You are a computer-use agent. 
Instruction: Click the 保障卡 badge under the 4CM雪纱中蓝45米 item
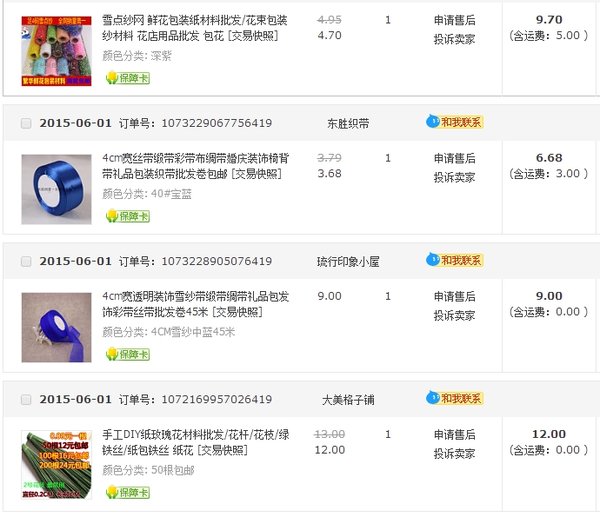128,354
